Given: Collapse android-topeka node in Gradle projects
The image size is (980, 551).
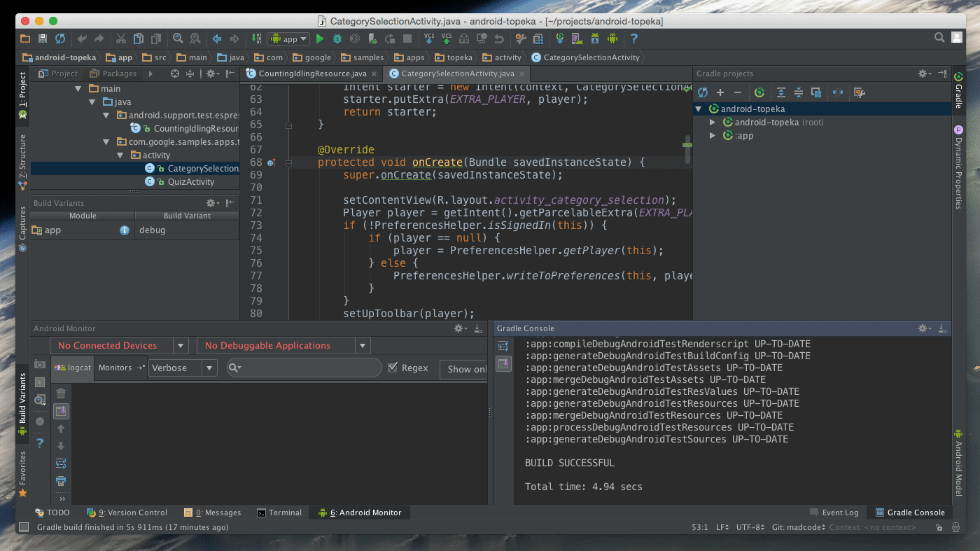Looking at the screenshot, I should point(699,109).
